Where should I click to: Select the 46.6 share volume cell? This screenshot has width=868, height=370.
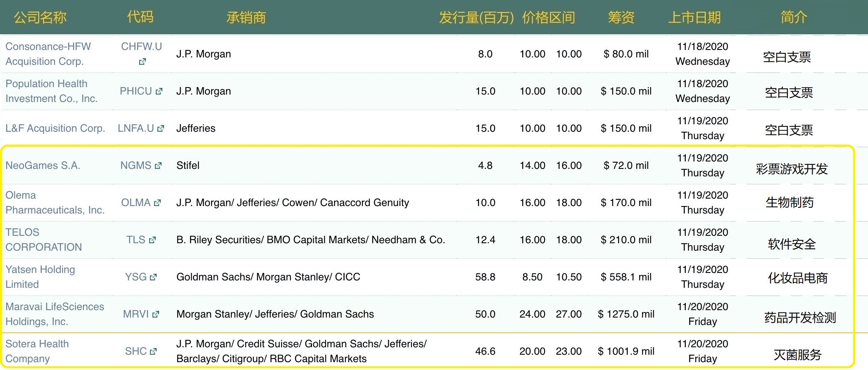pos(485,351)
